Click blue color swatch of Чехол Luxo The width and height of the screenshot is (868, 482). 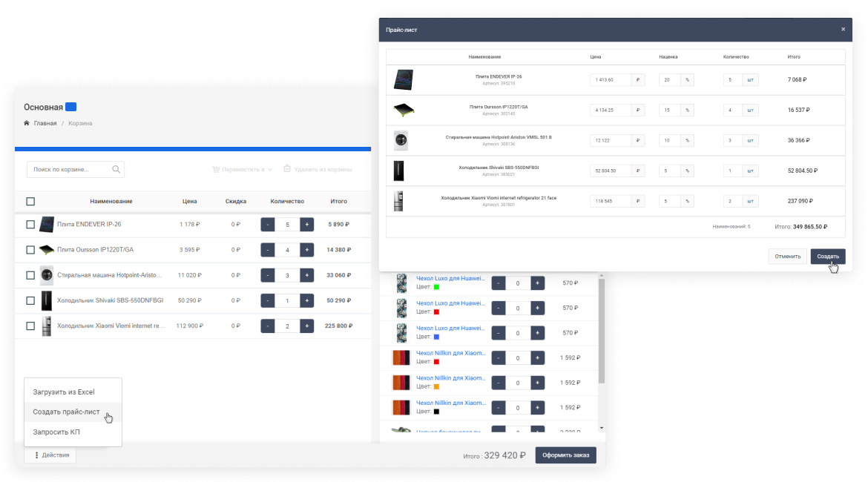(436, 337)
